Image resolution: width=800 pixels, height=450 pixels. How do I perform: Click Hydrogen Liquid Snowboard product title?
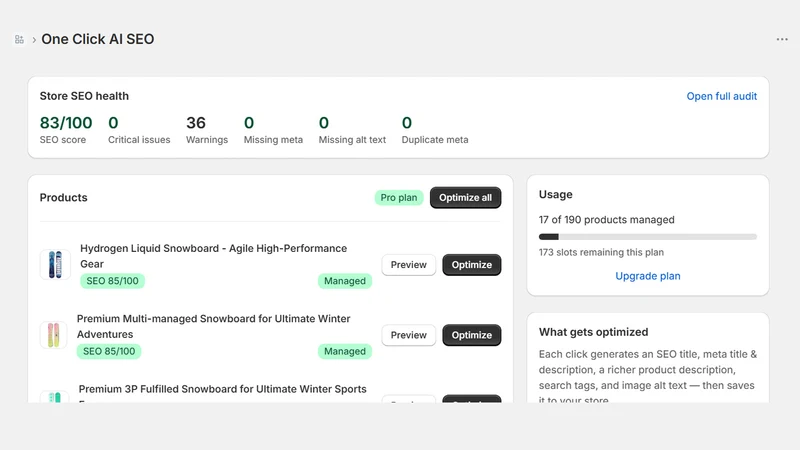[213, 256]
